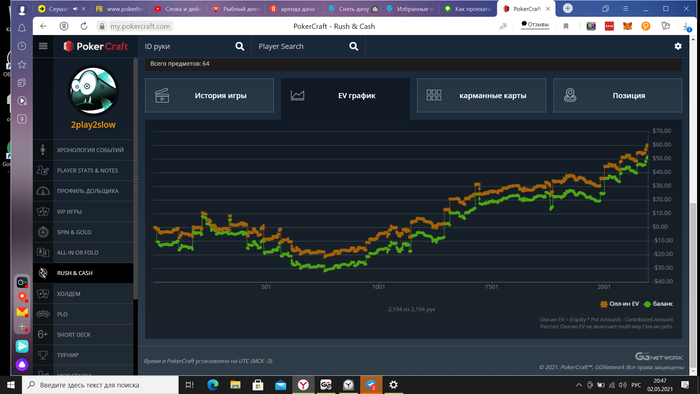
Task: Open Alice assistant purple icon
Action: [x=22, y=364]
